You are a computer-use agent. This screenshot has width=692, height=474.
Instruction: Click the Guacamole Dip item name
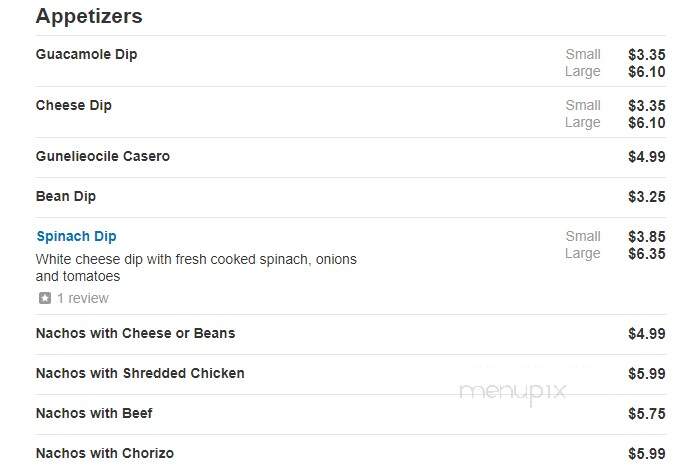point(86,54)
